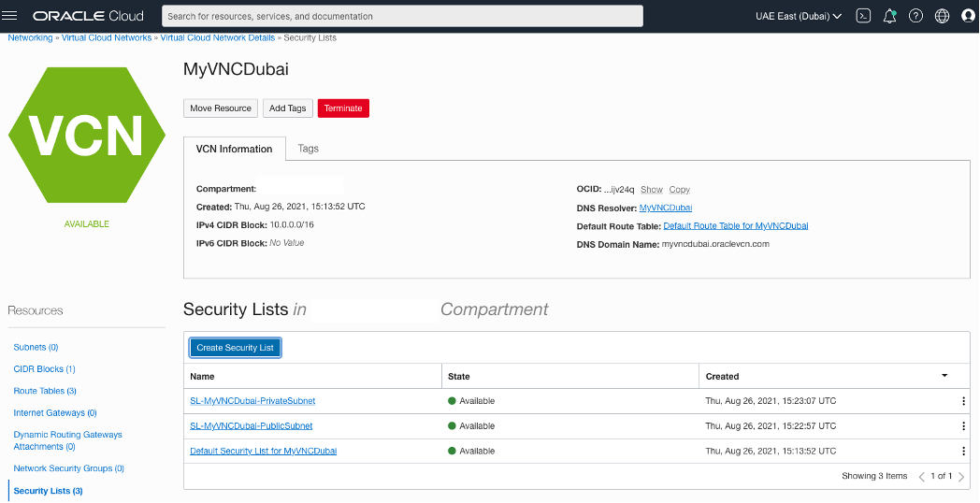Show the full OCID
The width and height of the screenshot is (980, 503).
(651, 190)
